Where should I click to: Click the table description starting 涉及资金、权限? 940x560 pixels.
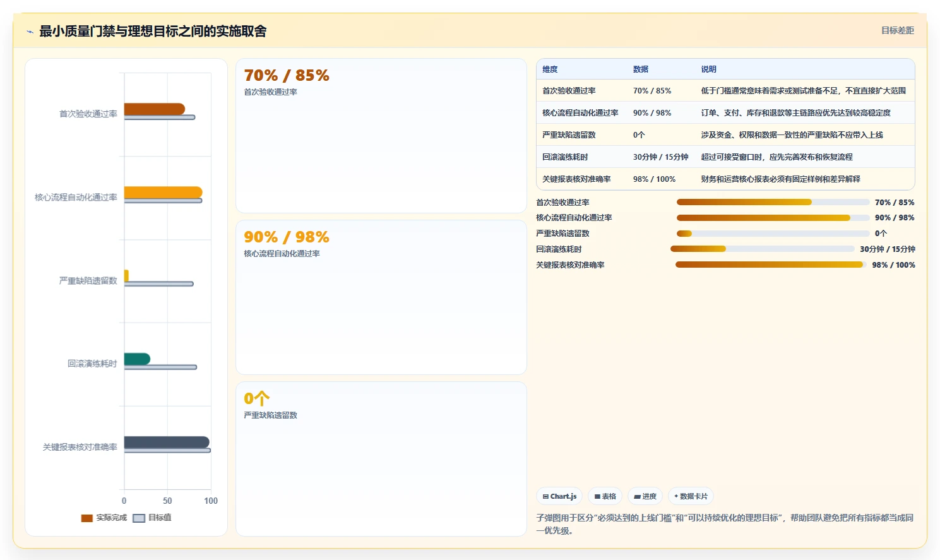click(792, 135)
